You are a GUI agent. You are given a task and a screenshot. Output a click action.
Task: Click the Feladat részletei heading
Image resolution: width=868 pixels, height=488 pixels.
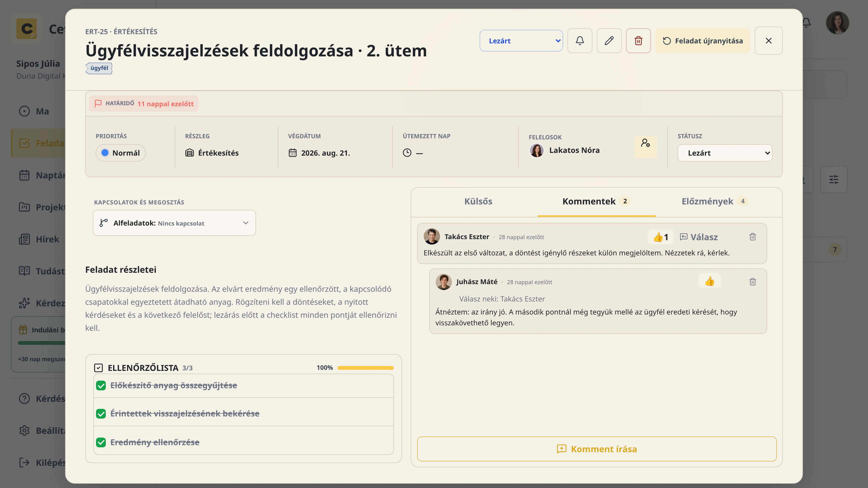tap(121, 270)
